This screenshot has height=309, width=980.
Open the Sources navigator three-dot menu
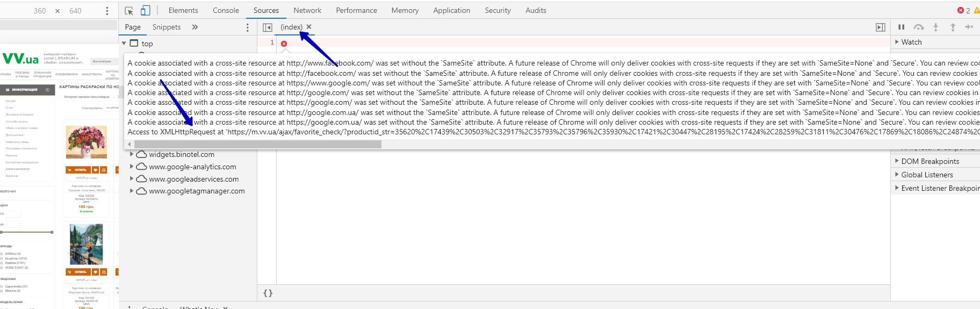click(x=248, y=27)
